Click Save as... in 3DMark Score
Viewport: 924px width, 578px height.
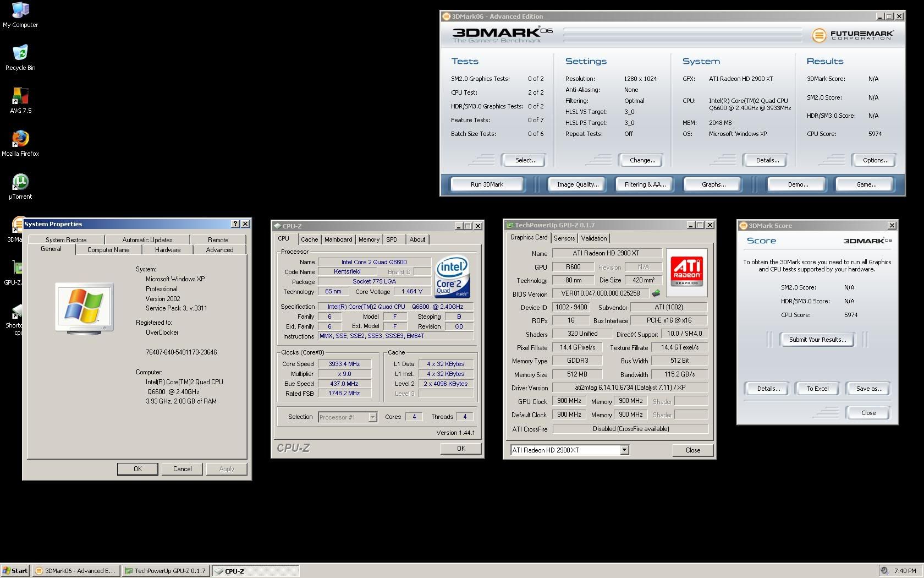click(x=869, y=389)
